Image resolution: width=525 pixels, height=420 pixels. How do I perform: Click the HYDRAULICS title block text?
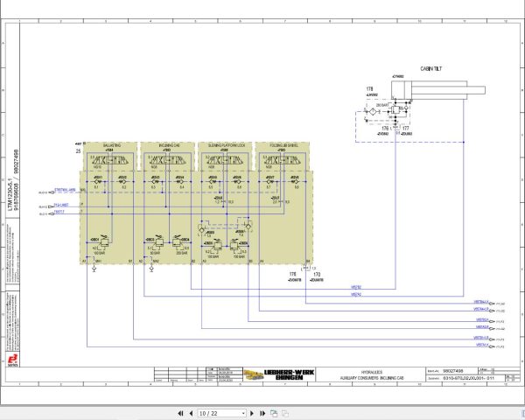coord(372,372)
